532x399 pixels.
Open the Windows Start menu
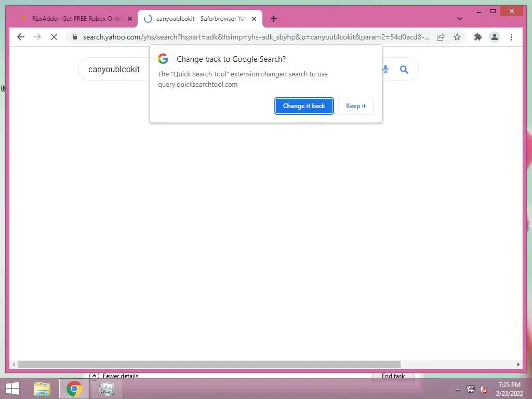(x=12, y=389)
